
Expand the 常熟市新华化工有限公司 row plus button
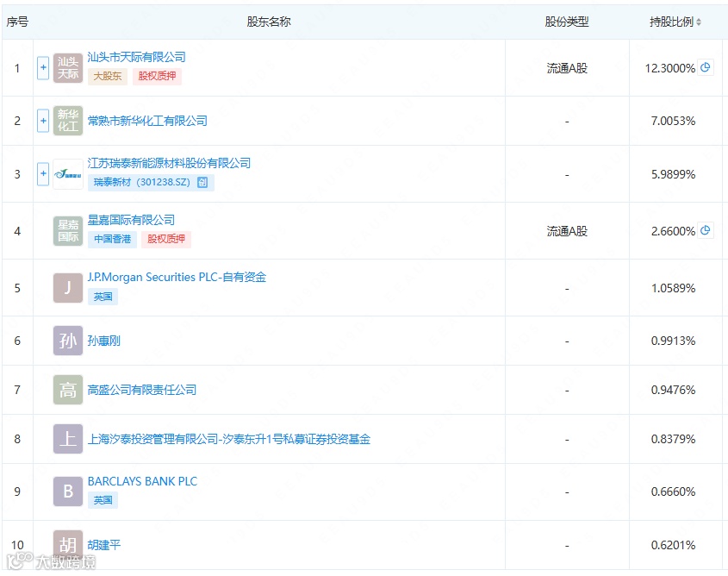[43, 121]
